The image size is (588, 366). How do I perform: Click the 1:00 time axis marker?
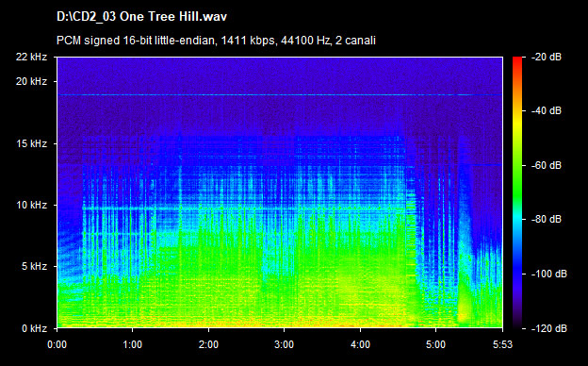point(132,344)
